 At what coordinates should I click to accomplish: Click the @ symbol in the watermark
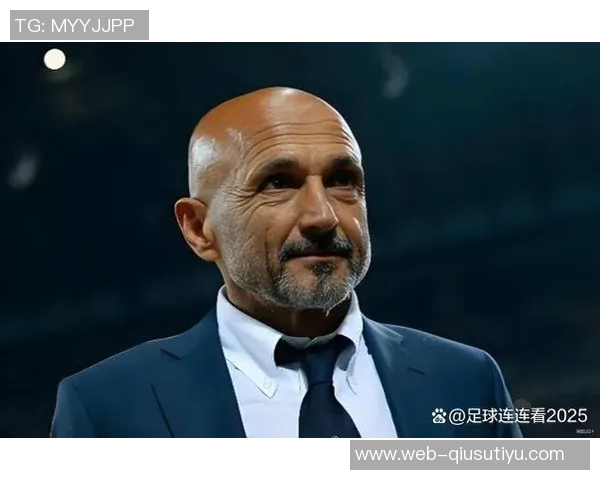456,416
